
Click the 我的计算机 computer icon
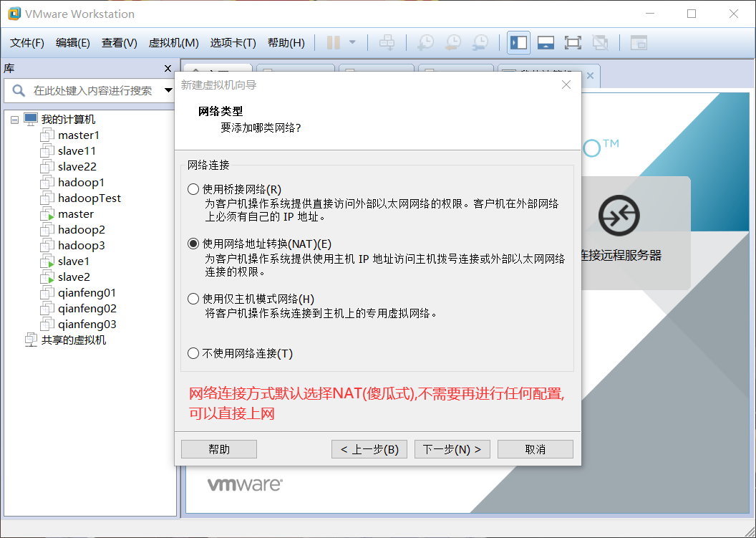(x=31, y=119)
